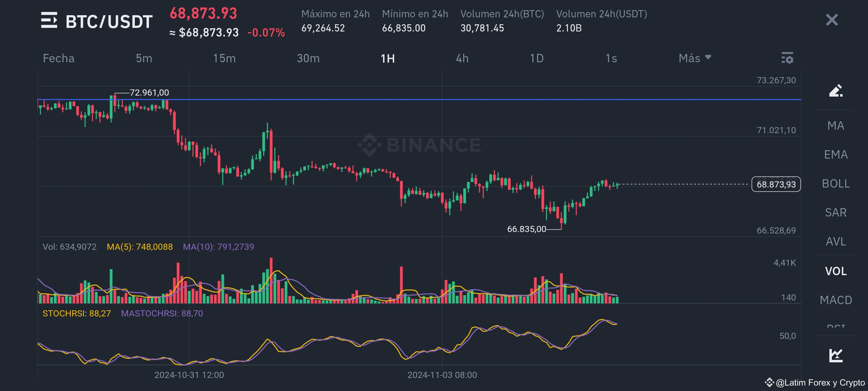Click the Vol: 634,9072 readout
Image resolution: width=868 pixels, height=391 pixels.
pos(70,247)
